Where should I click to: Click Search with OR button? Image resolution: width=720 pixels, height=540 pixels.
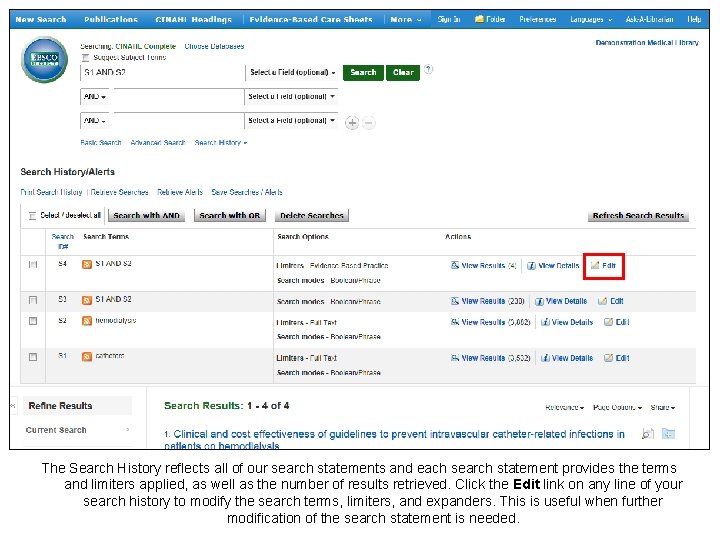click(230, 215)
